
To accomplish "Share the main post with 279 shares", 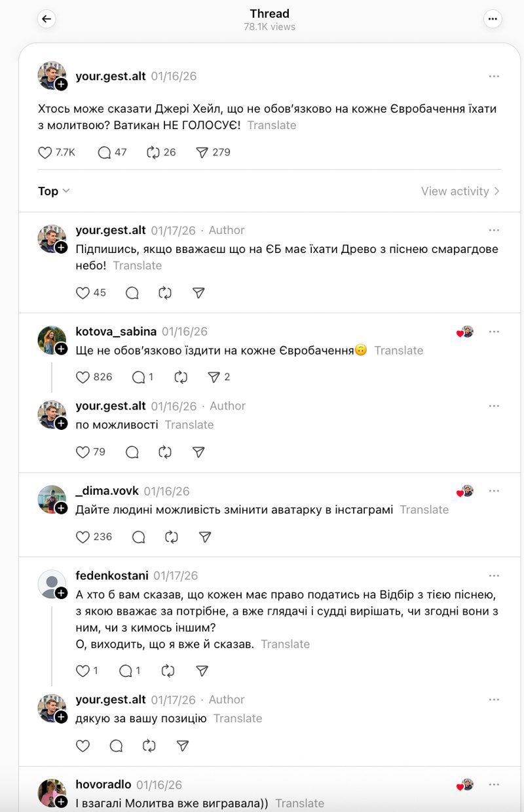I will click(202, 153).
